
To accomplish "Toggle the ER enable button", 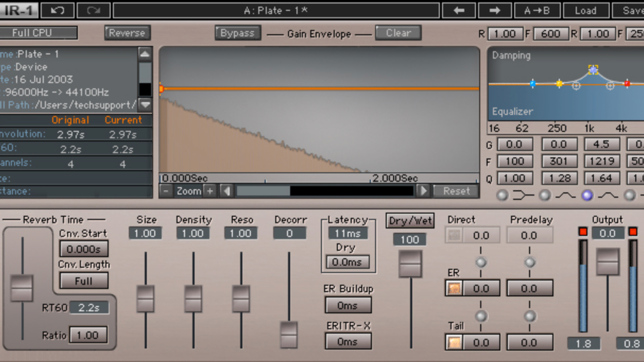I will [454, 288].
